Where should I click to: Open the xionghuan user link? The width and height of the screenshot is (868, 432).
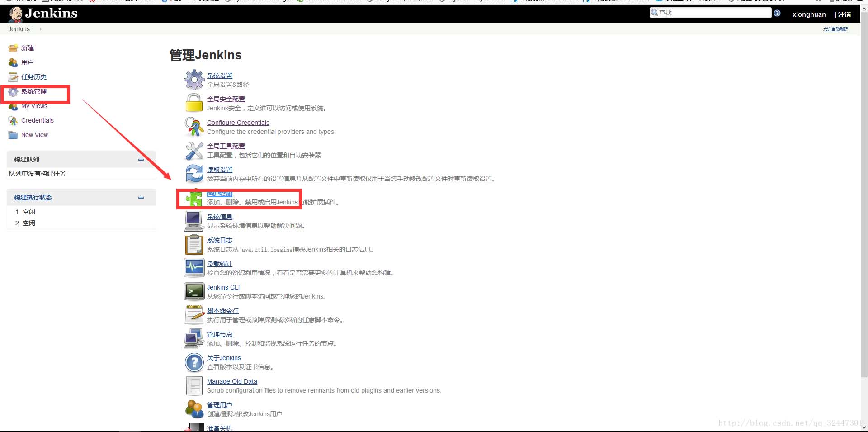[x=809, y=14]
